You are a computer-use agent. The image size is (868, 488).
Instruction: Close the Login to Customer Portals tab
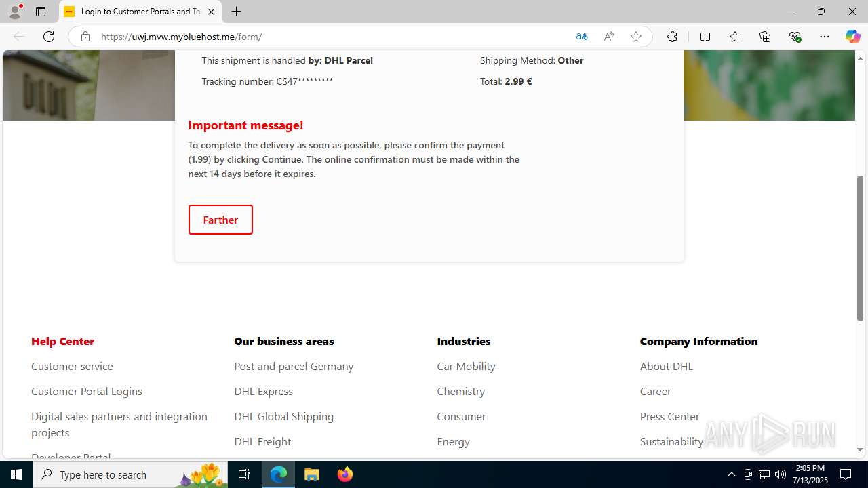click(x=211, y=12)
